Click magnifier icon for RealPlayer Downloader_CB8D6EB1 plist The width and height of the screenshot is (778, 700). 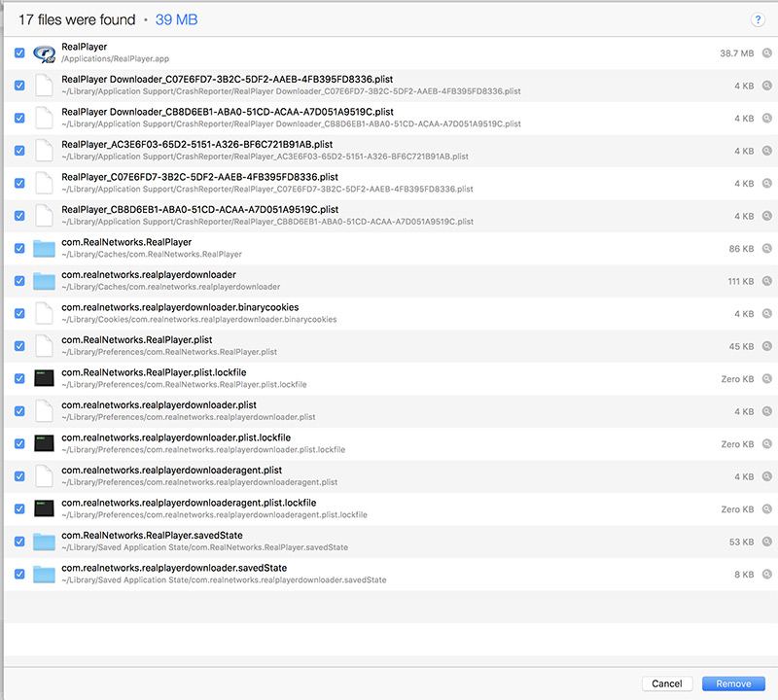coord(767,118)
